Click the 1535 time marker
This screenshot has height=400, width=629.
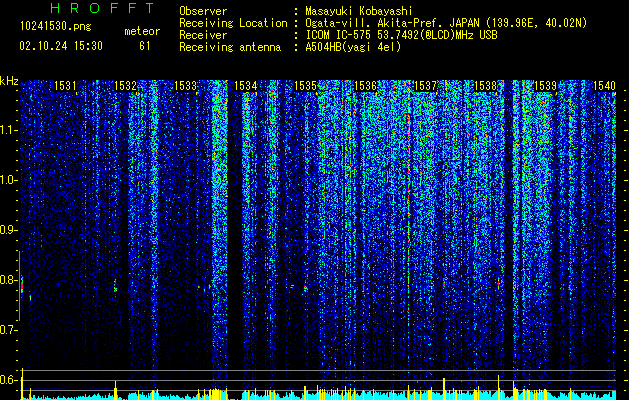click(x=306, y=86)
